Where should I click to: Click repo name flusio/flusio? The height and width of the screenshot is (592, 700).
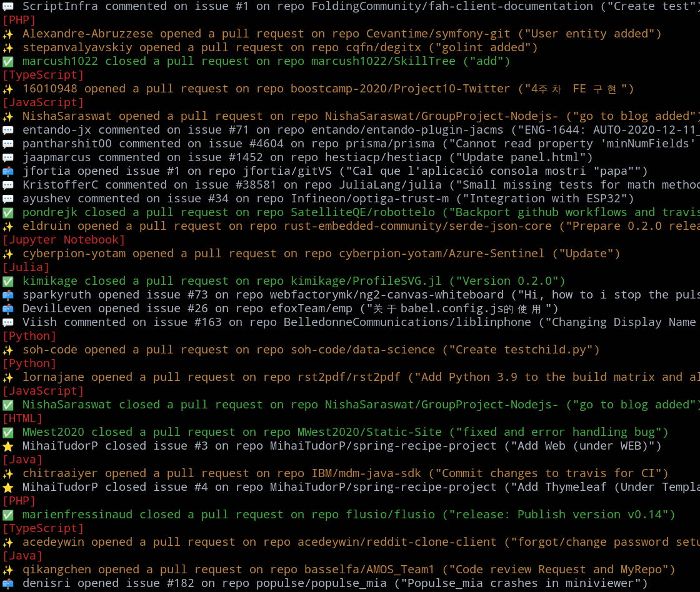[390, 515]
